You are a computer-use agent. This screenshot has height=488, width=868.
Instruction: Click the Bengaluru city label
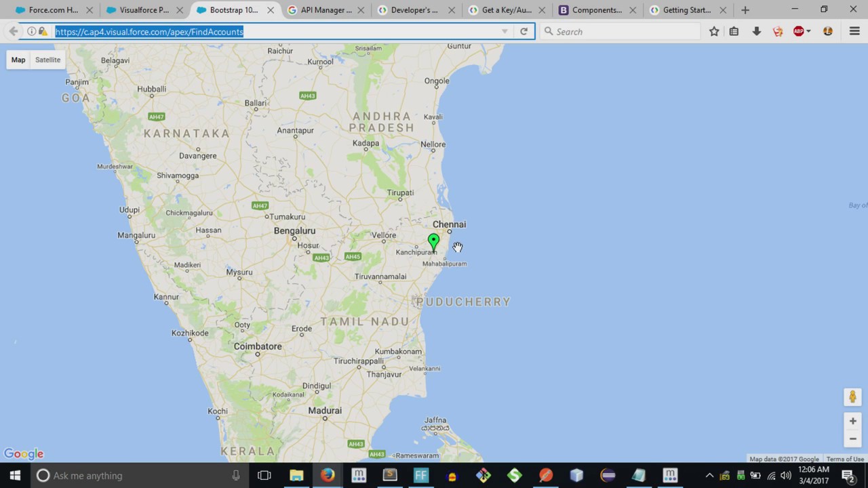pyautogui.click(x=294, y=231)
